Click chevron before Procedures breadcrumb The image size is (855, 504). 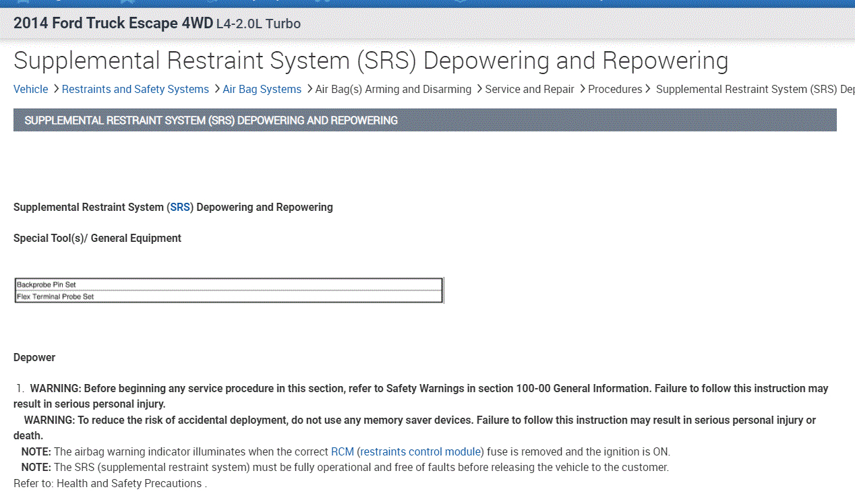point(582,89)
